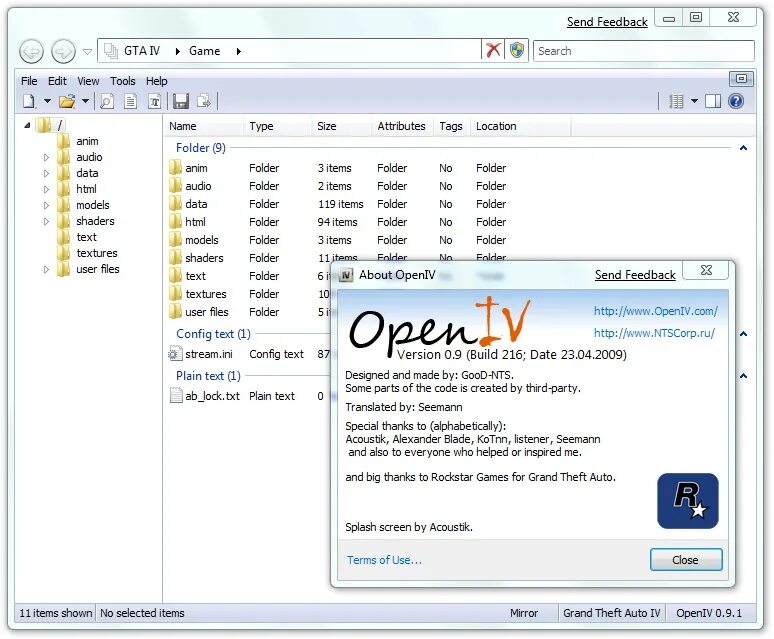The height and width of the screenshot is (639, 774).
Task: Expand the data folder in tree
Action: click(46, 173)
